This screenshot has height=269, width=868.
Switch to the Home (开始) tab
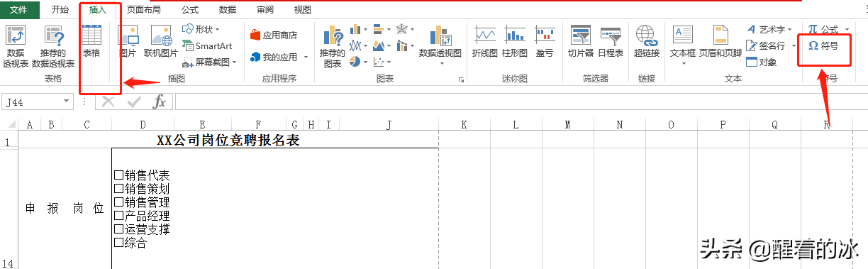click(x=60, y=10)
